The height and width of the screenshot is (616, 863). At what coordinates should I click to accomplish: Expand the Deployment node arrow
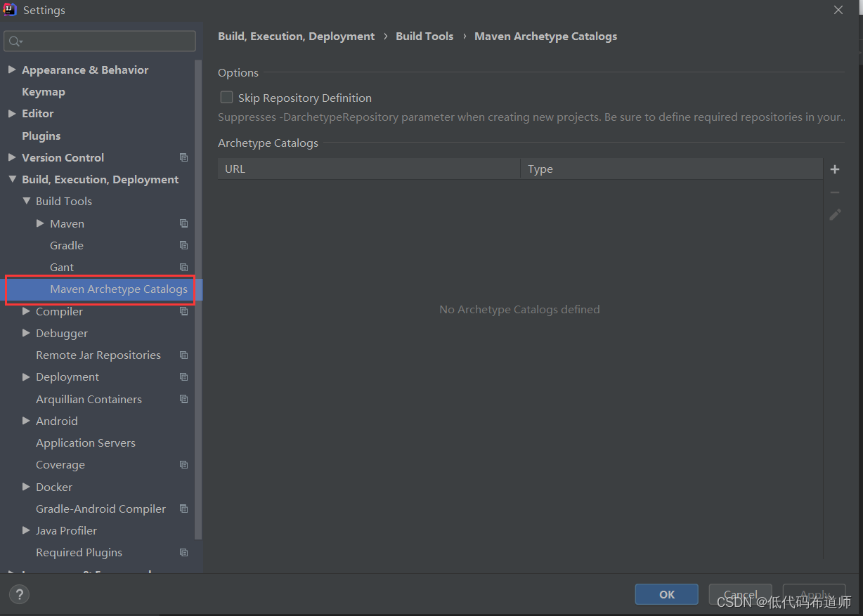click(26, 376)
